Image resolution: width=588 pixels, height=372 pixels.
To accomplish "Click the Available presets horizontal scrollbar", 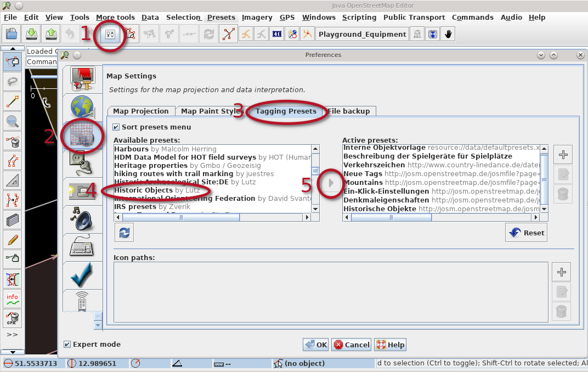I will tap(208, 217).
